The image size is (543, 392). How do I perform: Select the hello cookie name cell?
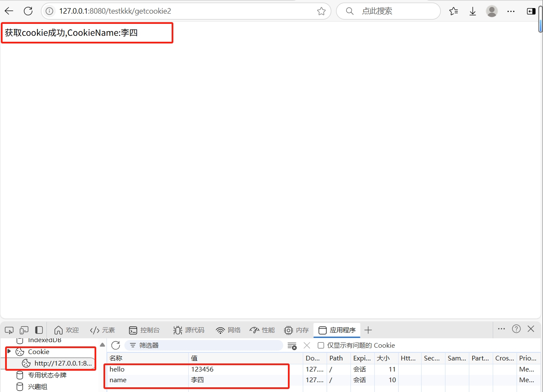147,369
